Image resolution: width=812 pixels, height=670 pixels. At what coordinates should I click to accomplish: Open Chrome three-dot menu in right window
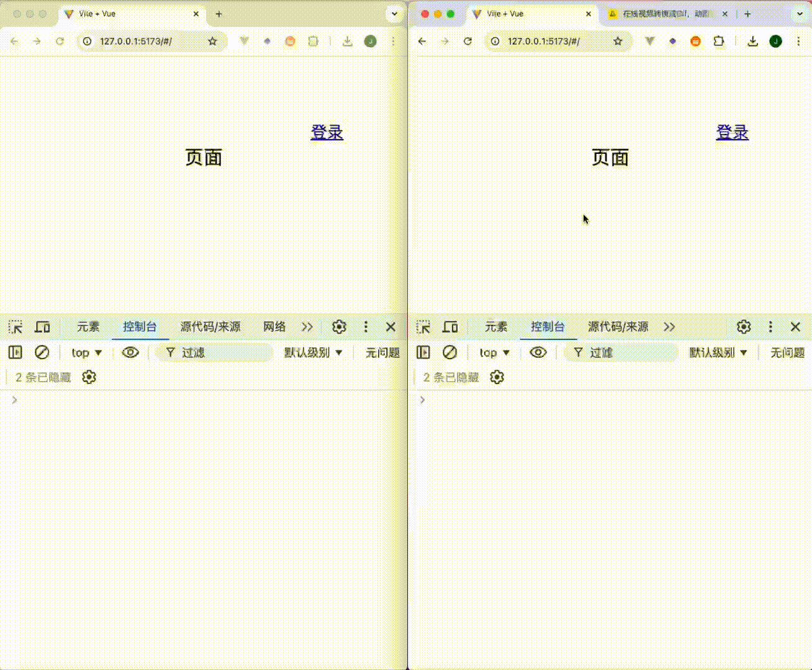[x=798, y=41]
